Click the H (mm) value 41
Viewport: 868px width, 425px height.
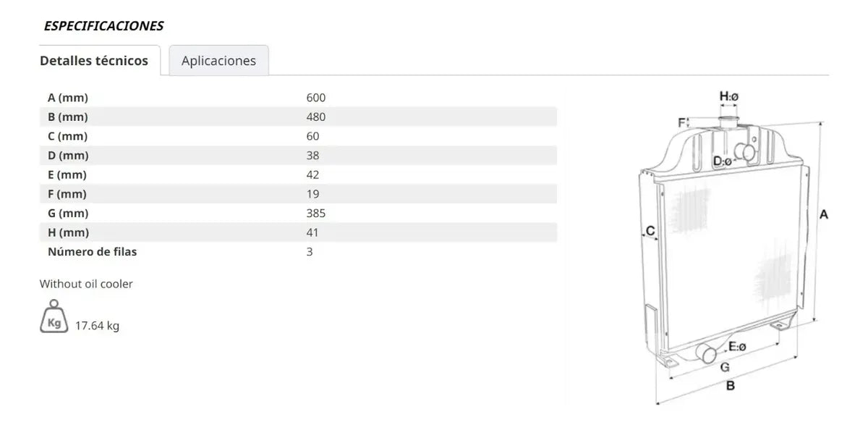pos(312,232)
